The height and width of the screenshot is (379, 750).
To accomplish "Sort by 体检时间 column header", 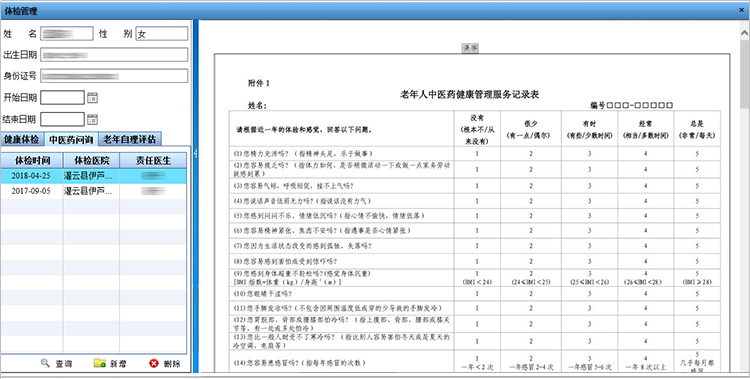I will point(32,160).
